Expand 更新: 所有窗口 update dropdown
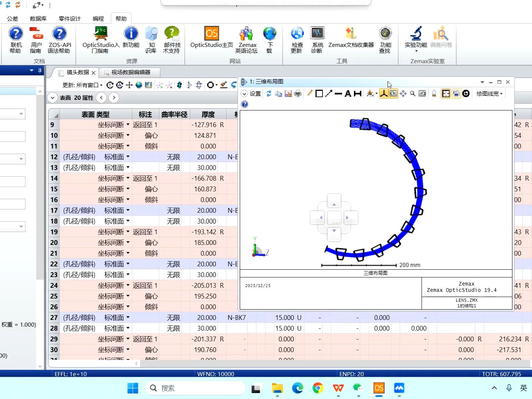 [x=83, y=85]
